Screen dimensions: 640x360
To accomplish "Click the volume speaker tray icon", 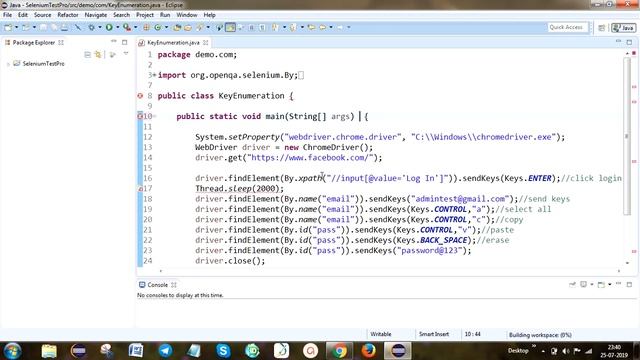I will point(566,351).
